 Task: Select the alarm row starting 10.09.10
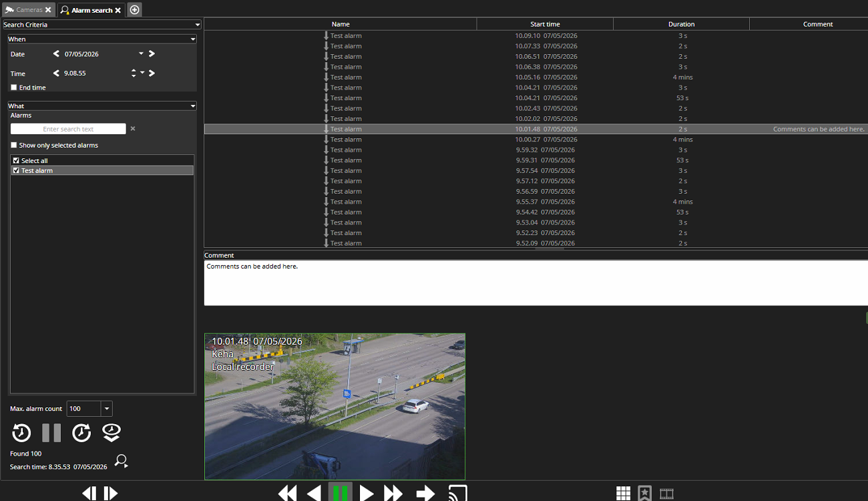(535, 35)
